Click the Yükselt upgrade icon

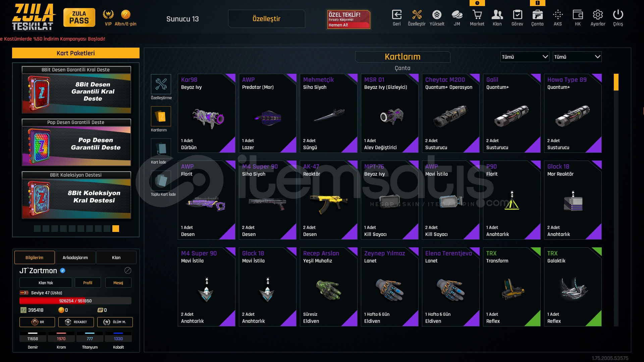pos(437,15)
